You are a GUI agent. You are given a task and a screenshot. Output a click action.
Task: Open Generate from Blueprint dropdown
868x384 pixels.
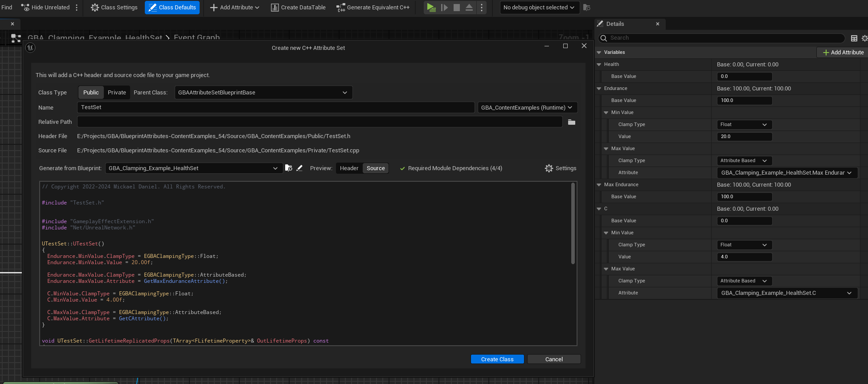[x=194, y=168]
